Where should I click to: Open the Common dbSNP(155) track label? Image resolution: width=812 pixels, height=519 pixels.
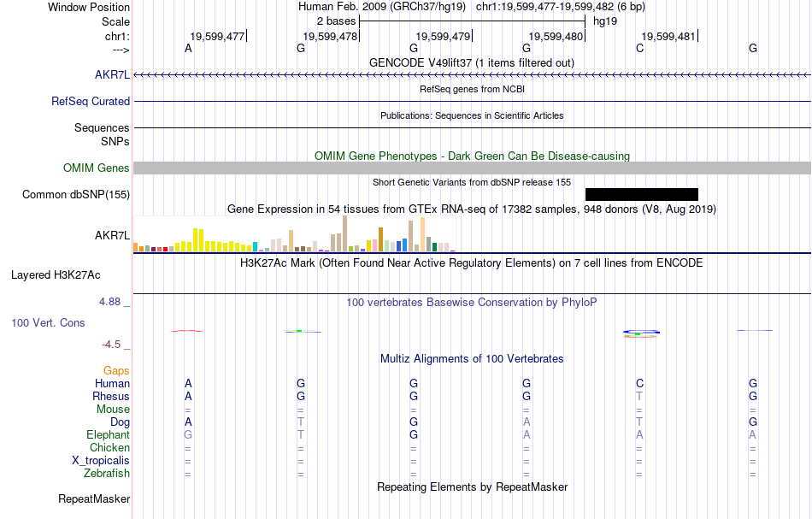(x=75, y=195)
